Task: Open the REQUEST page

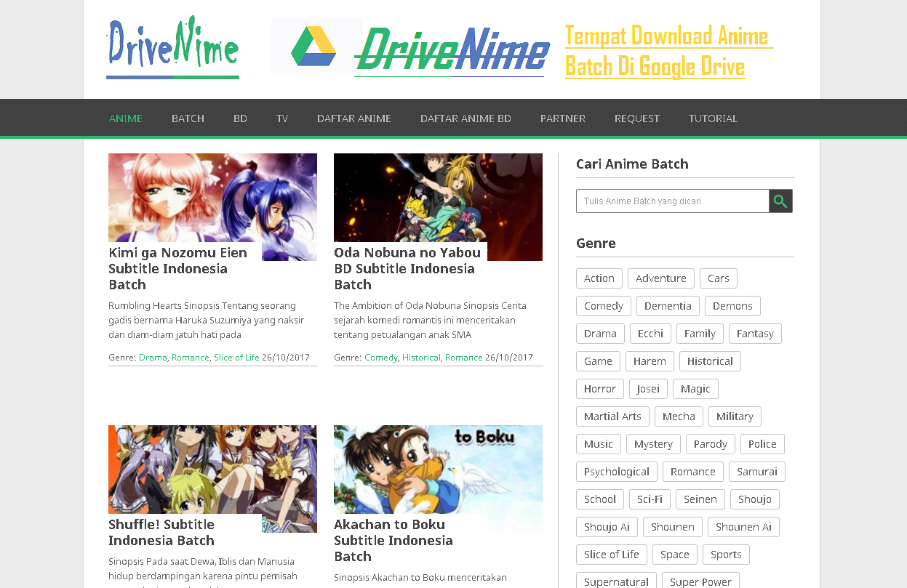Action: click(x=637, y=118)
